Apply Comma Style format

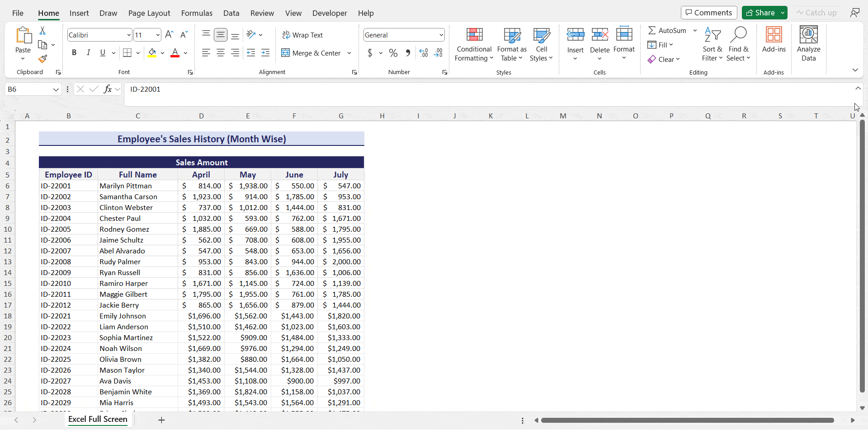(x=408, y=53)
